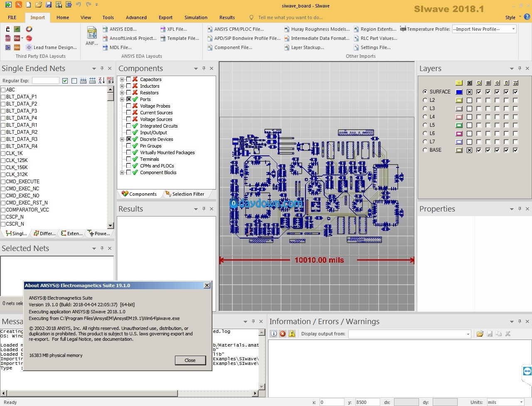Image resolution: width=532 pixels, height=406 pixels.
Task: Expand the Resistors tree node
Action: [122, 93]
